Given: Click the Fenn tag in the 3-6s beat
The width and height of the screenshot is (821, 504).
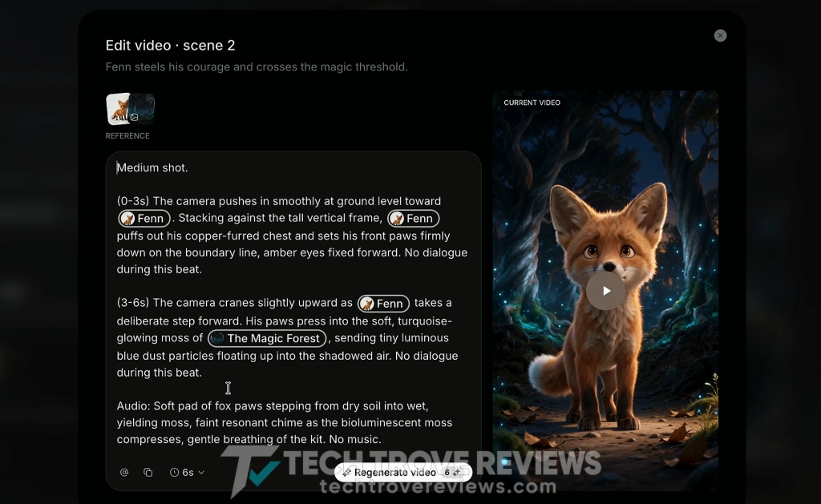Looking at the screenshot, I should (x=383, y=304).
